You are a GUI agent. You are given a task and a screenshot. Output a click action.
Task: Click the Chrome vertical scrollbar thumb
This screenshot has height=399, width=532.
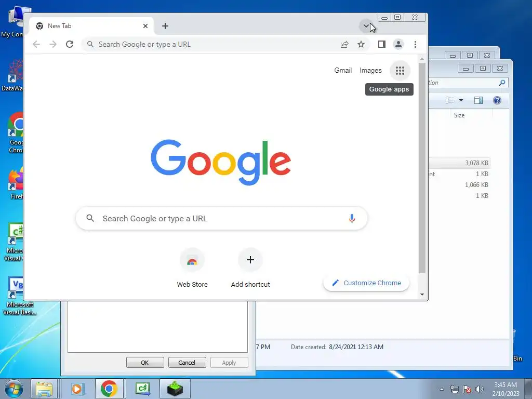[x=422, y=168]
